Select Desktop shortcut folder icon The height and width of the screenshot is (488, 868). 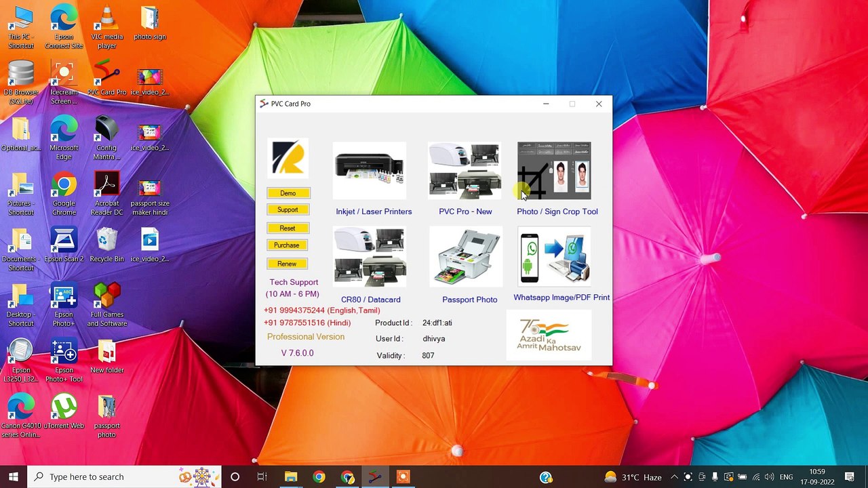point(21,305)
